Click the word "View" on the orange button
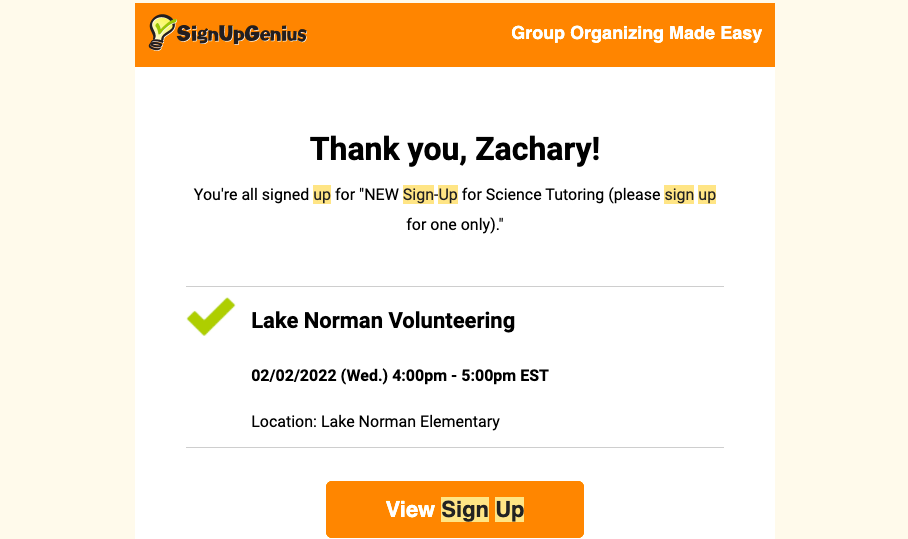This screenshot has width=908, height=539. (410, 510)
